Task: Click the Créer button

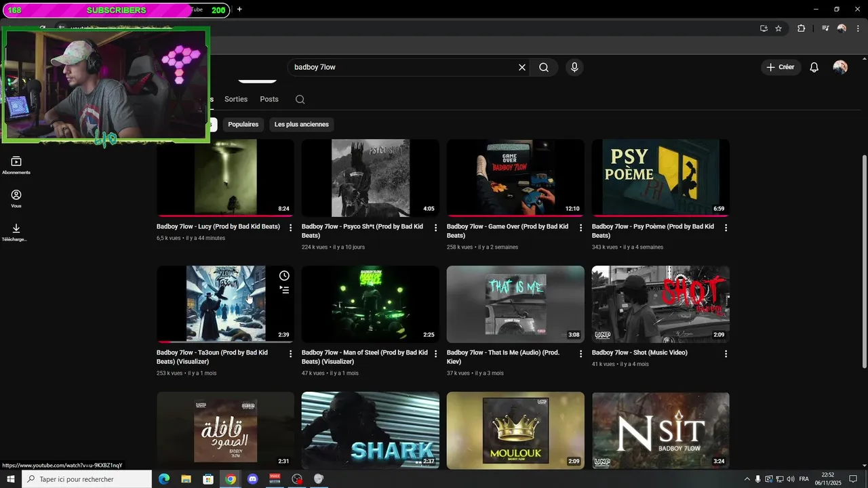Action: point(781,67)
